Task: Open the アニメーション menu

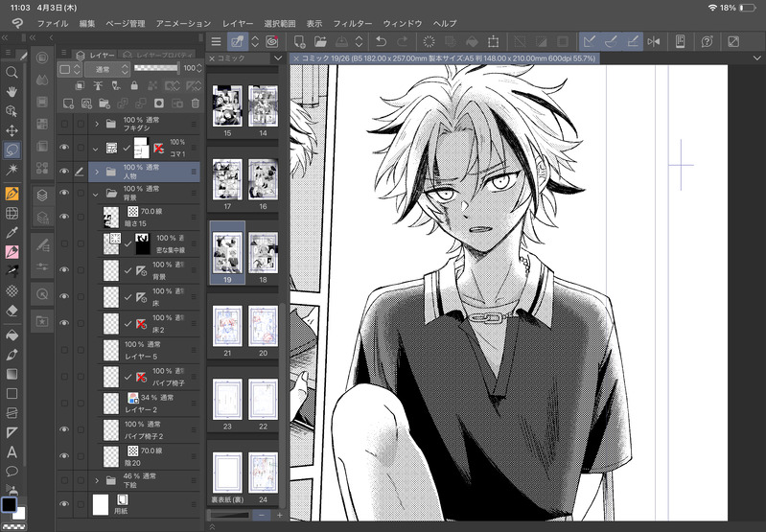Action: click(184, 23)
